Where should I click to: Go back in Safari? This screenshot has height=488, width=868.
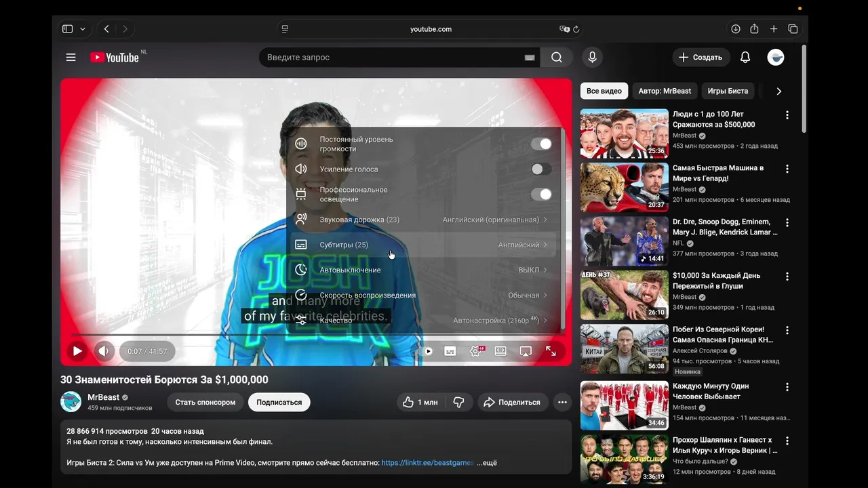106,29
